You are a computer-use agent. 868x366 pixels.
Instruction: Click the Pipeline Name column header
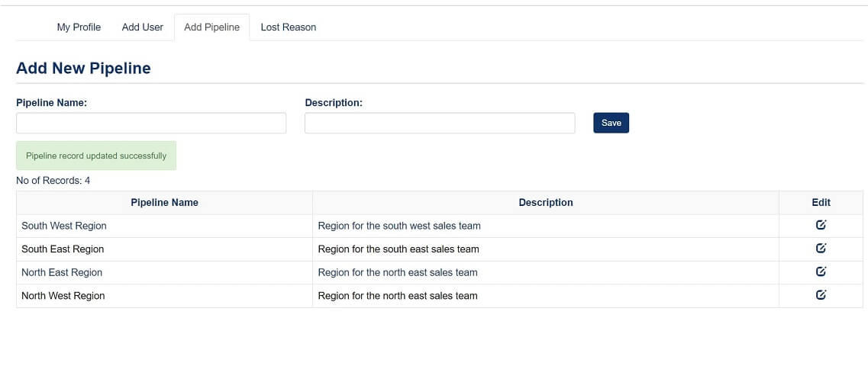point(164,202)
